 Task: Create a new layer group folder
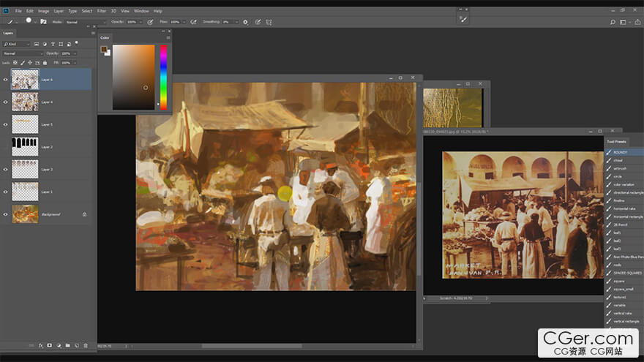pos(67,344)
